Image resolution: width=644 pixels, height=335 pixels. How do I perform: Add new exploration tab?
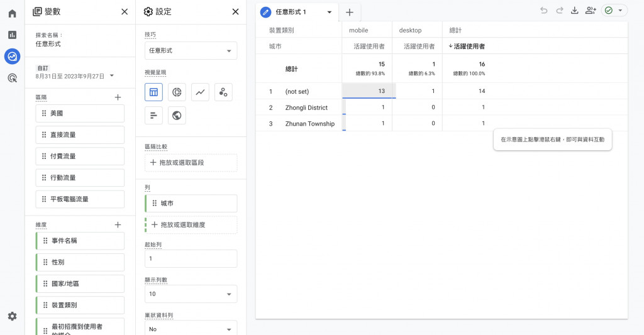pyautogui.click(x=350, y=13)
